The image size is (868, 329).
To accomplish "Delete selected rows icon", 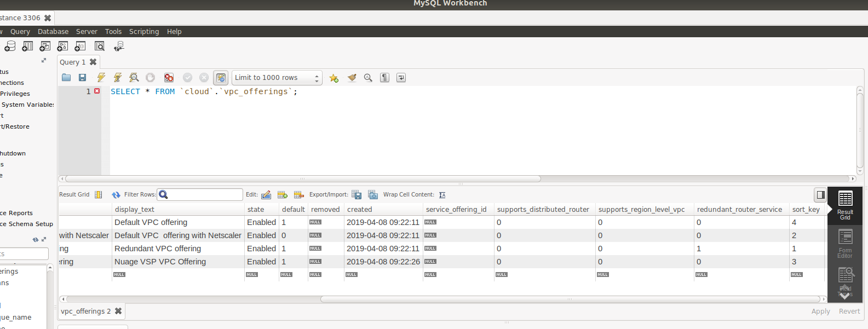I will [299, 195].
